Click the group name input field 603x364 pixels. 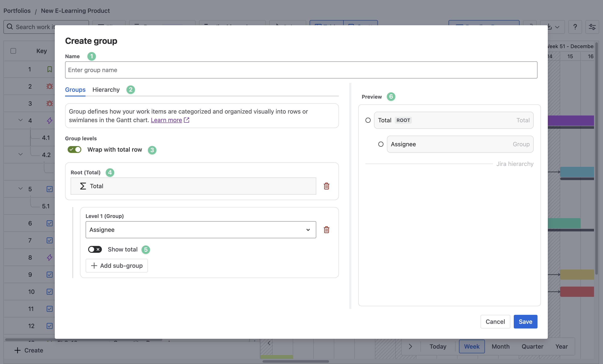pyautogui.click(x=301, y=70)
